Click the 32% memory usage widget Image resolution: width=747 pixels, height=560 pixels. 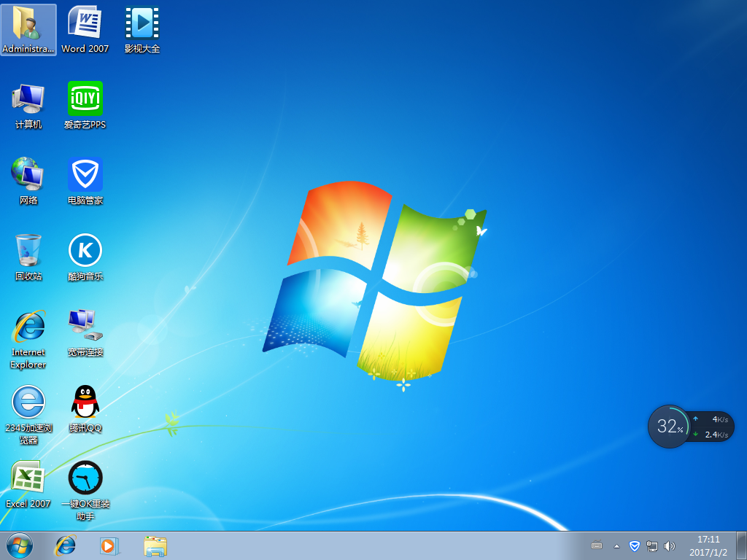pos(669,427)
